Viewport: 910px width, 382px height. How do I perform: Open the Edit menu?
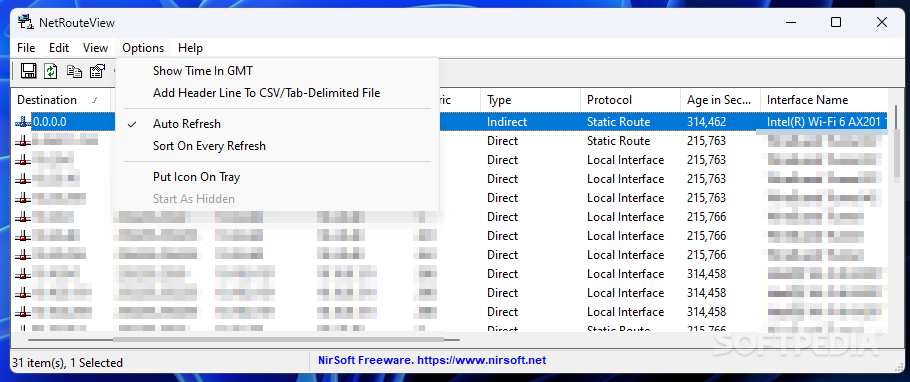pos(59,48)
